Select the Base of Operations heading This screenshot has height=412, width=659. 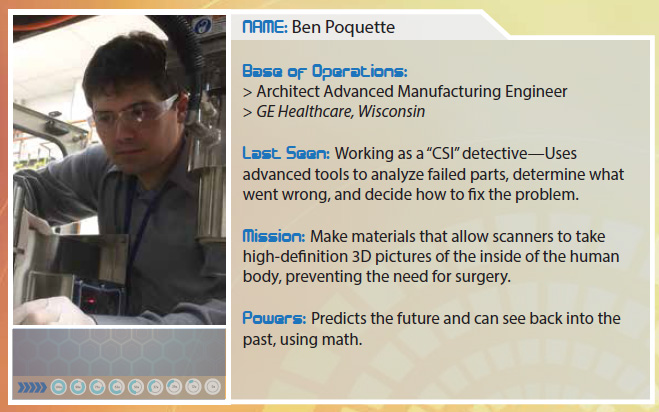point(325,71)
